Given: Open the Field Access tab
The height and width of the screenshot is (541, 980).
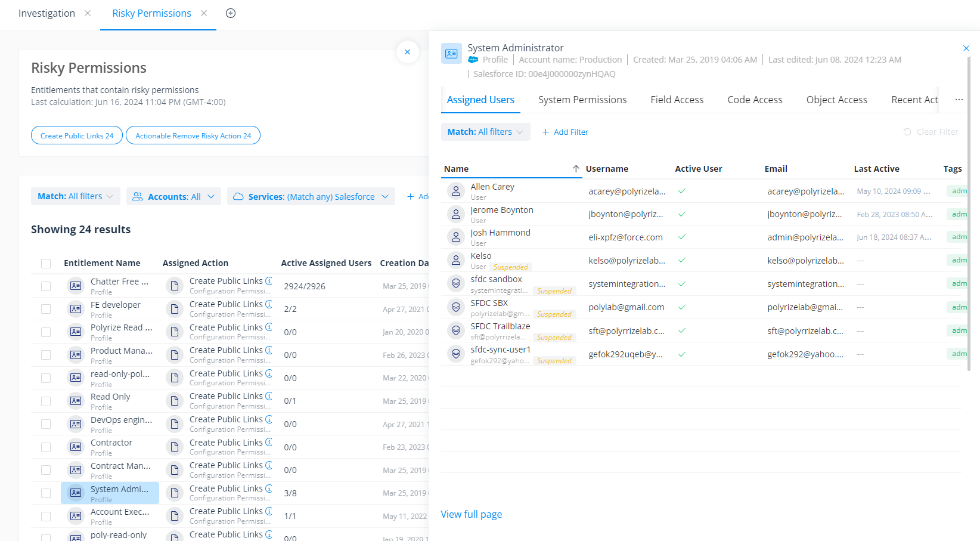Looking at the screenshot, I should coord(677,100).
